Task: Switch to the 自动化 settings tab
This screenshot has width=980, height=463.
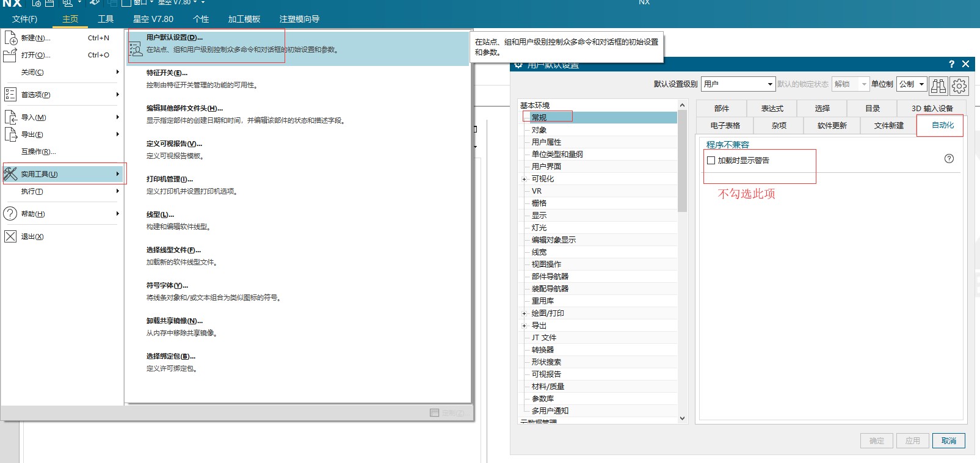Action: point(942,125)
